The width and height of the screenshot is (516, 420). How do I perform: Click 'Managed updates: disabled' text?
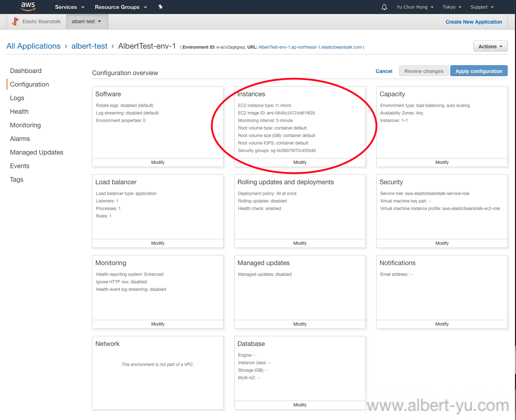coord(265,274)
